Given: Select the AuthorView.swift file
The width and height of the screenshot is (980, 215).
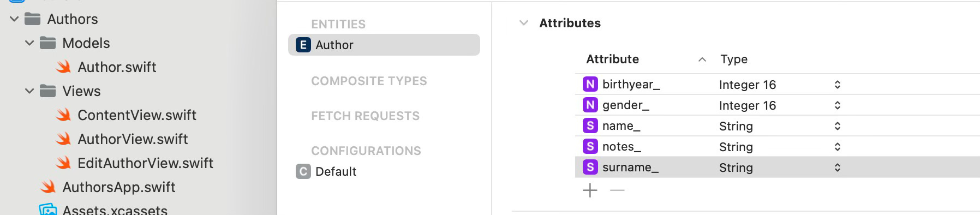Looking at the screenshot, I should pos(133,139).
